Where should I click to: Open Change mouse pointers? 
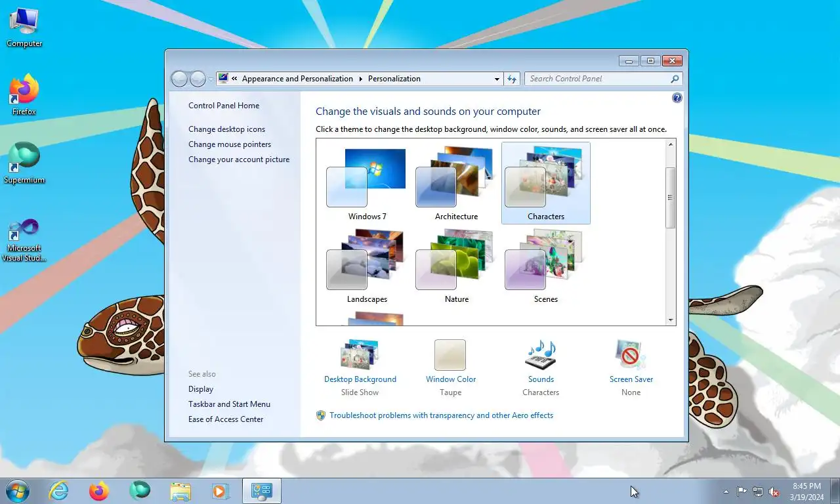point(230,144)
